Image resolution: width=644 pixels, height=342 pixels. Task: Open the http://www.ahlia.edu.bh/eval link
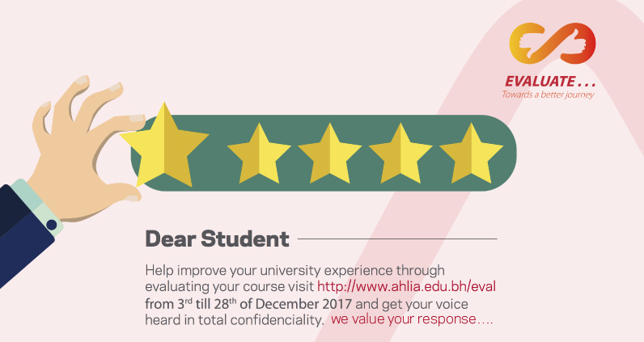(406, 286)
